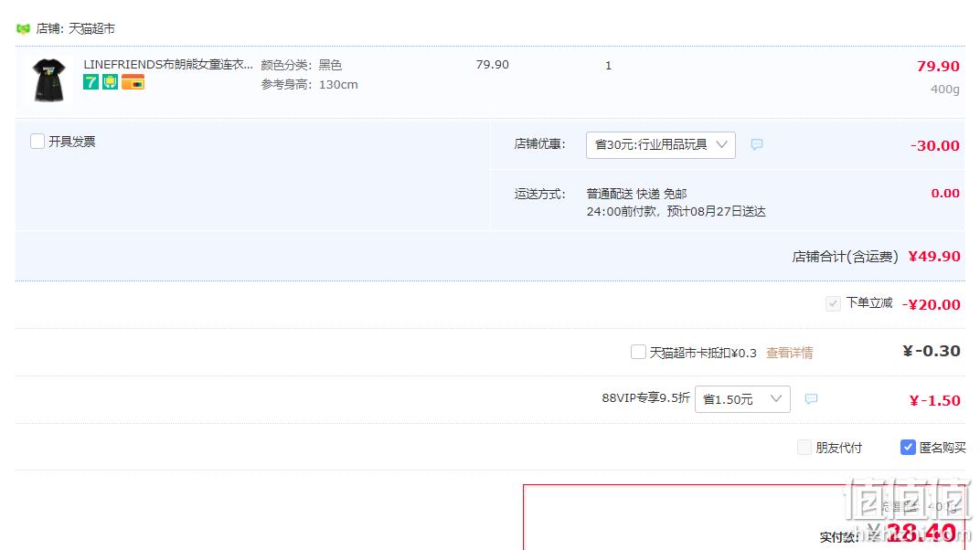
Task: Click the ¥-1.50 VIP discount amount
Action: [x=934, y=400]
